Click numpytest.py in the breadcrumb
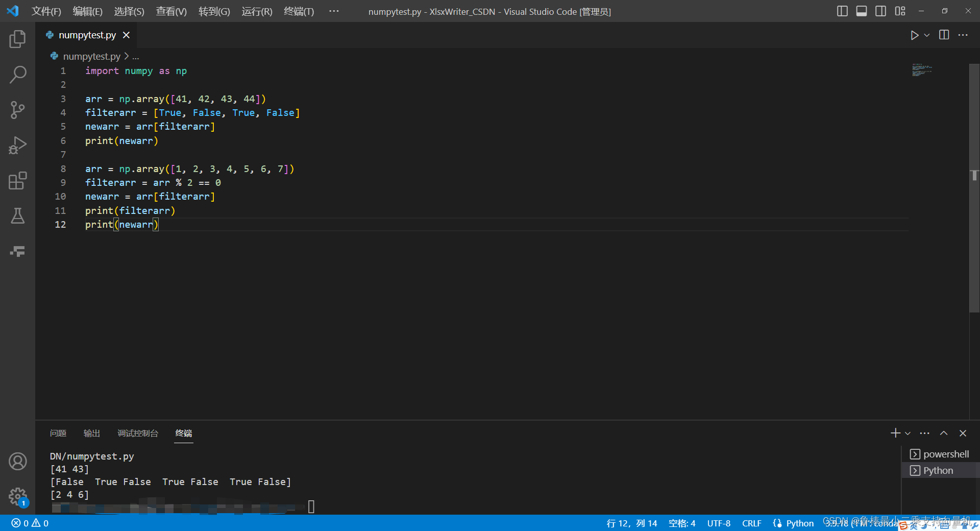 tap(91, 56)
